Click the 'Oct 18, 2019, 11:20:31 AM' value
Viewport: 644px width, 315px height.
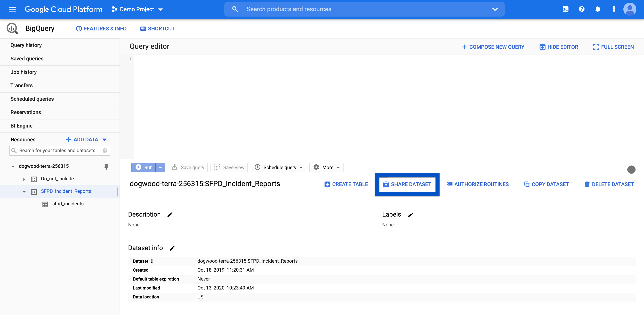tap(225, 270)
